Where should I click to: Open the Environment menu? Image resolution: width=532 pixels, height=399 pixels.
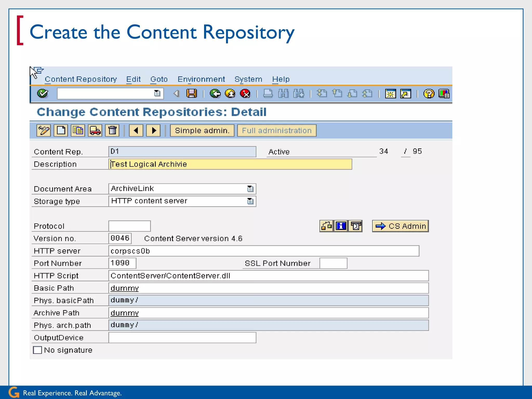pos(201,79)
